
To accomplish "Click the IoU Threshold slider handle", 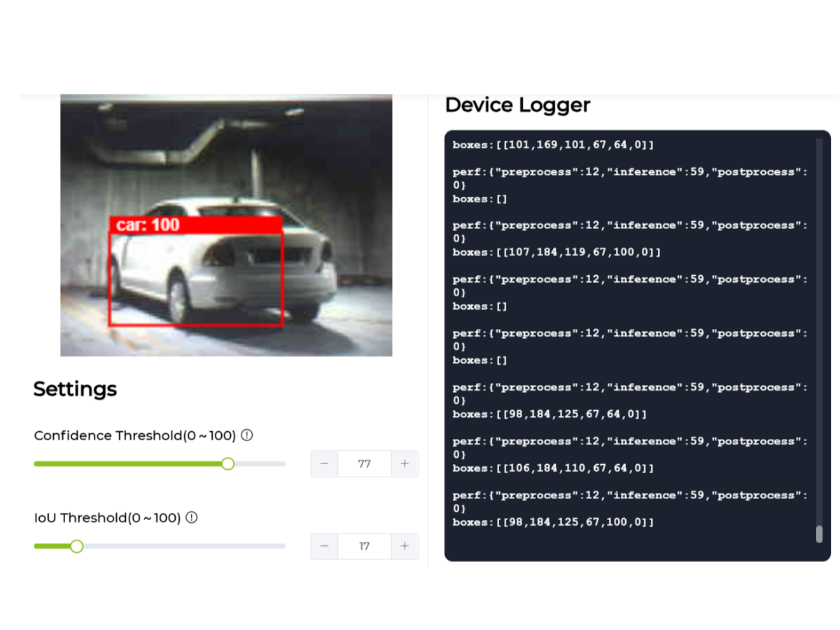I will [77, 546].
